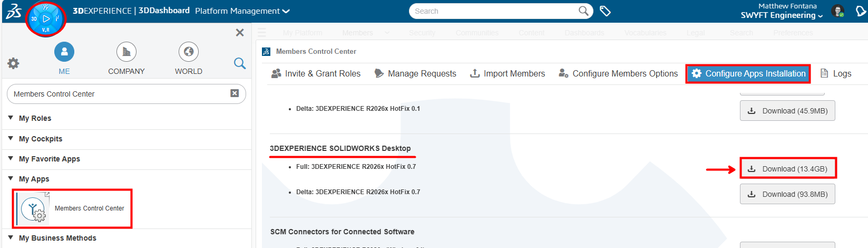The width and height of the screenshot is (868, 248).
Task: Open the Configure Members Options tab
Action: [618, 73]
